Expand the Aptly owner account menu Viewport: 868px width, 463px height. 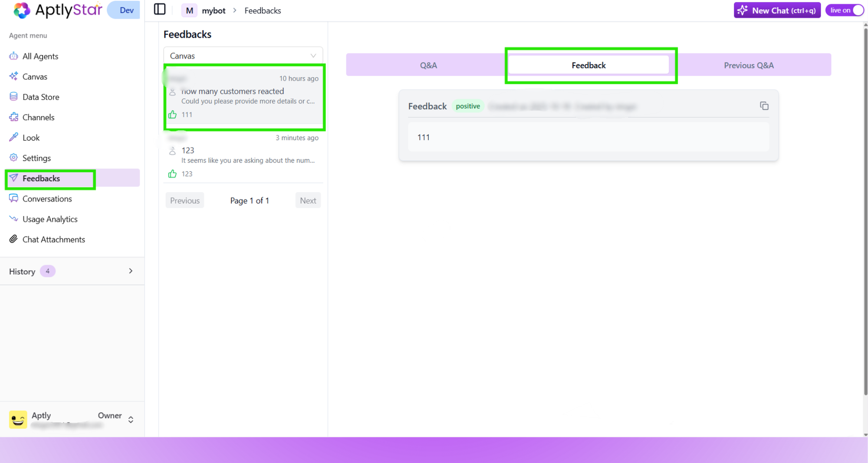click(x=130, y=419)
